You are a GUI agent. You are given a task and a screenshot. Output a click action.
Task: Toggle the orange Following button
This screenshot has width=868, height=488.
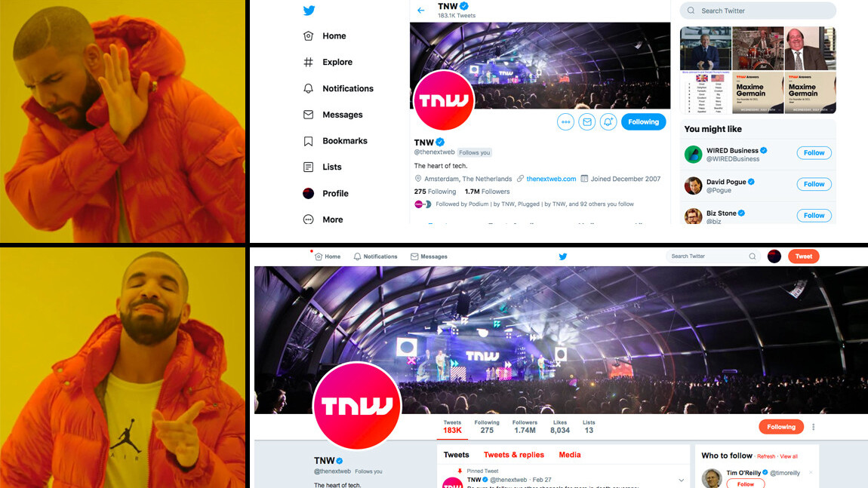tap(781, 427)
